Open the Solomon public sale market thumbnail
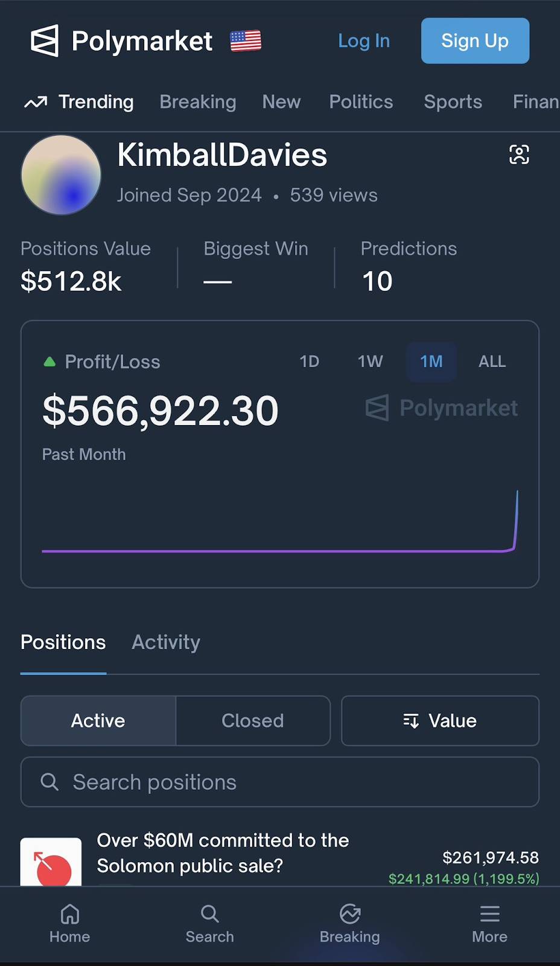The width and height of the screenshot is (560, 966). click(x=51, y=862)
